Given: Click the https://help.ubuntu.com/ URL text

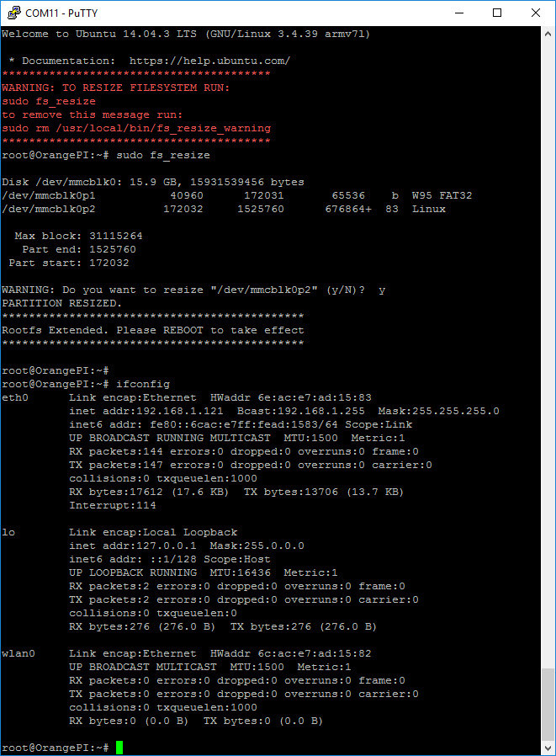Looking at the screenshot, I should click(209, 61).
